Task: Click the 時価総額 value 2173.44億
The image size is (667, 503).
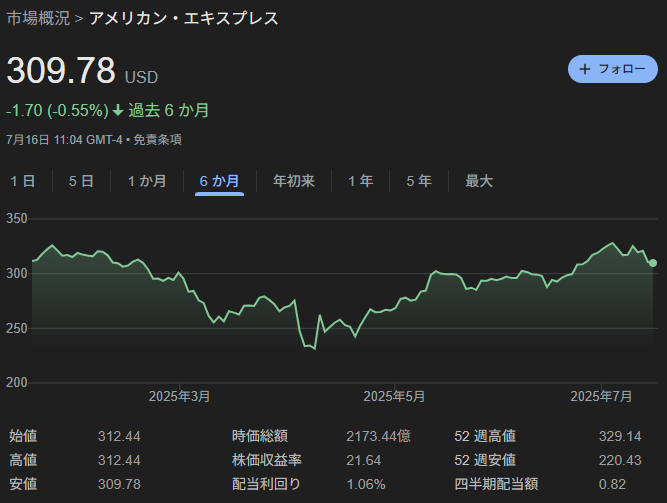Action: coord(378,436)
